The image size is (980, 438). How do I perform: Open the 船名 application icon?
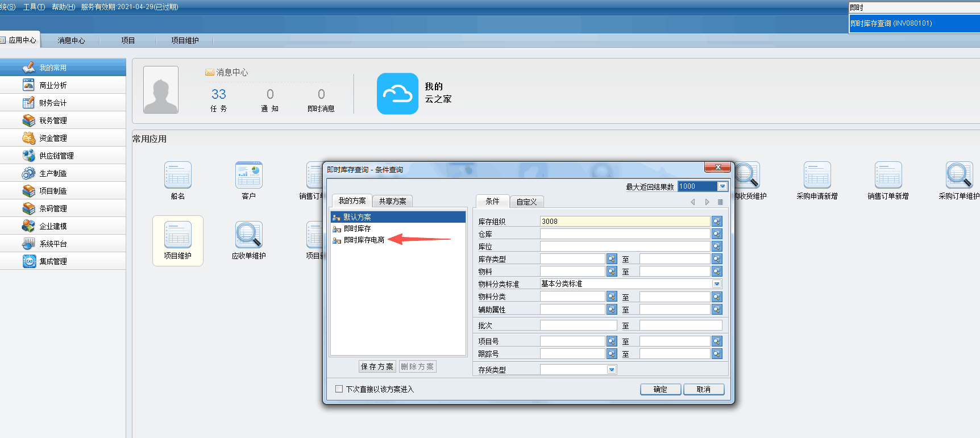pyautogui.click(x=177, y=175)
